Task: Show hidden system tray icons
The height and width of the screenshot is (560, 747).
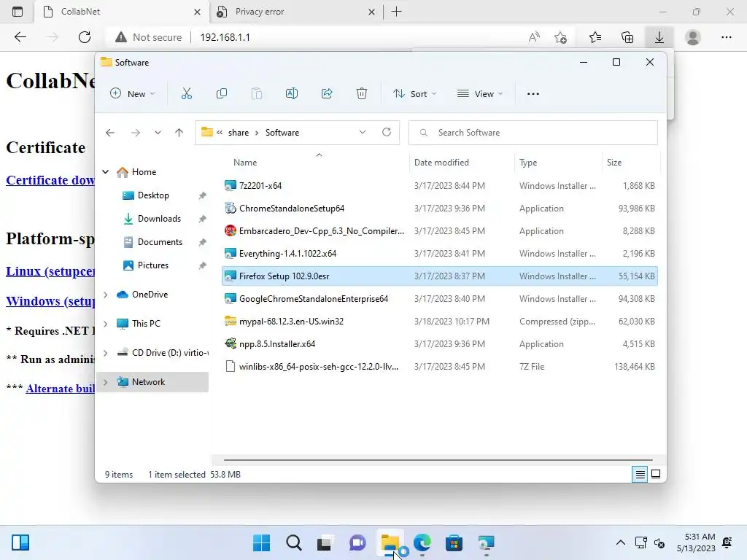Action: pyautogui.click(x=620, y=542)
